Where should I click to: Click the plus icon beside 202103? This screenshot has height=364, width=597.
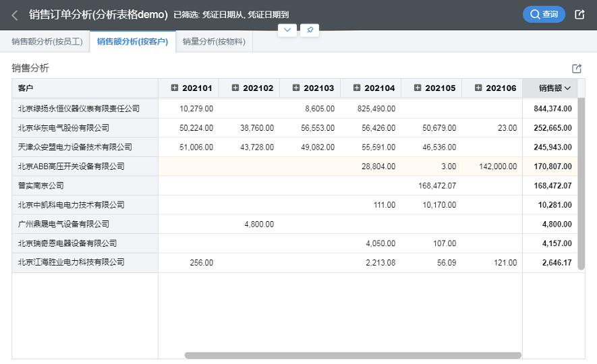(x=296, y=88)
